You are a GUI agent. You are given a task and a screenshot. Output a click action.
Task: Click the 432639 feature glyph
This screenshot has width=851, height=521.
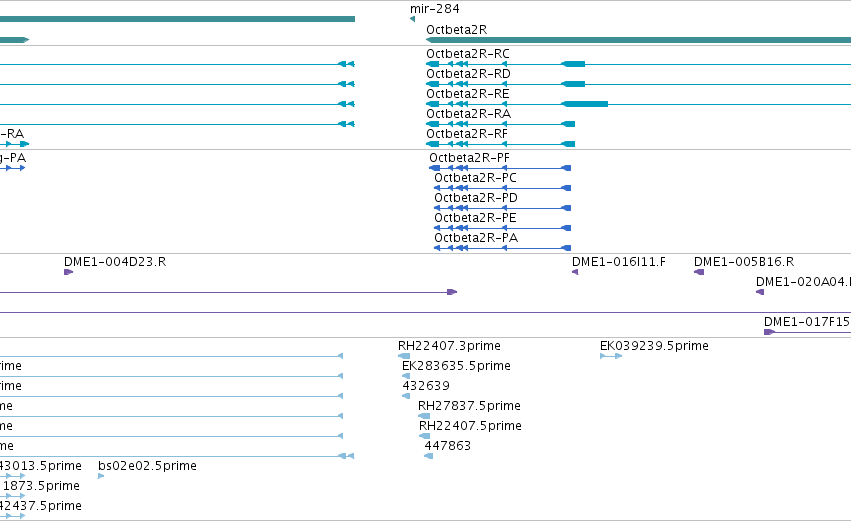(406, 396)
